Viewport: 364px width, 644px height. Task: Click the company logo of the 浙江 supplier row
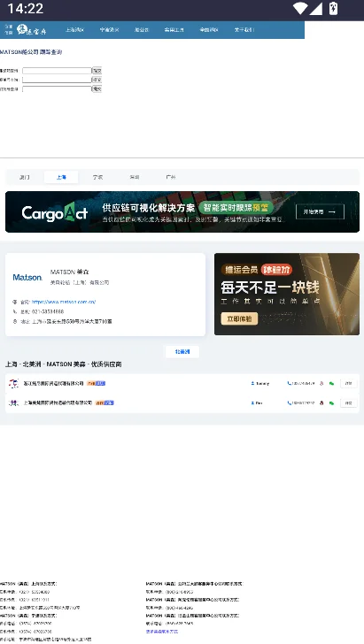(x=14, y=384)
